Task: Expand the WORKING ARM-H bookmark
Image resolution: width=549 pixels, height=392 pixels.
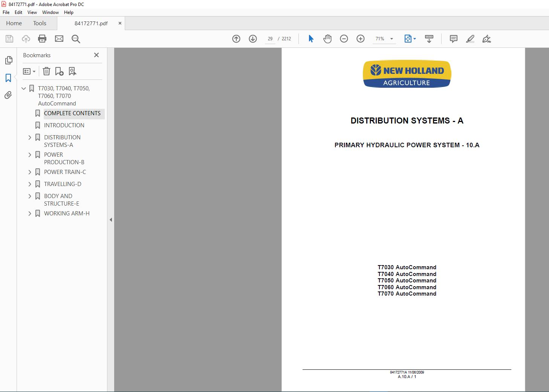Action: [x=30, y=214]
